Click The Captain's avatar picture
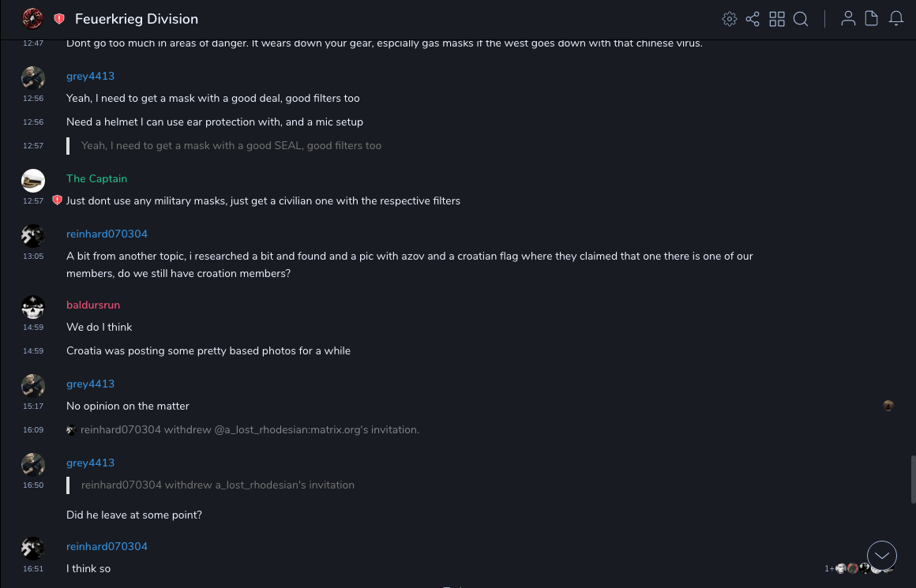916x588 pixels. click(x=33, y=181)
